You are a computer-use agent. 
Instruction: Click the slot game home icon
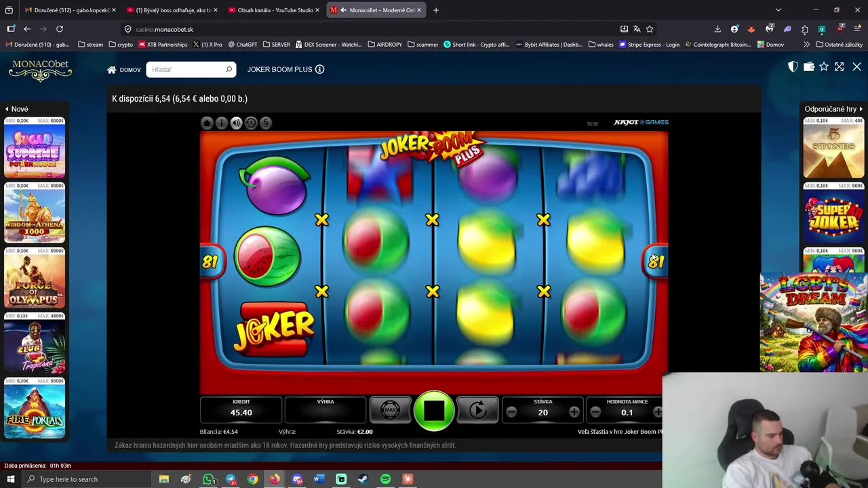(x=207, y=123)
